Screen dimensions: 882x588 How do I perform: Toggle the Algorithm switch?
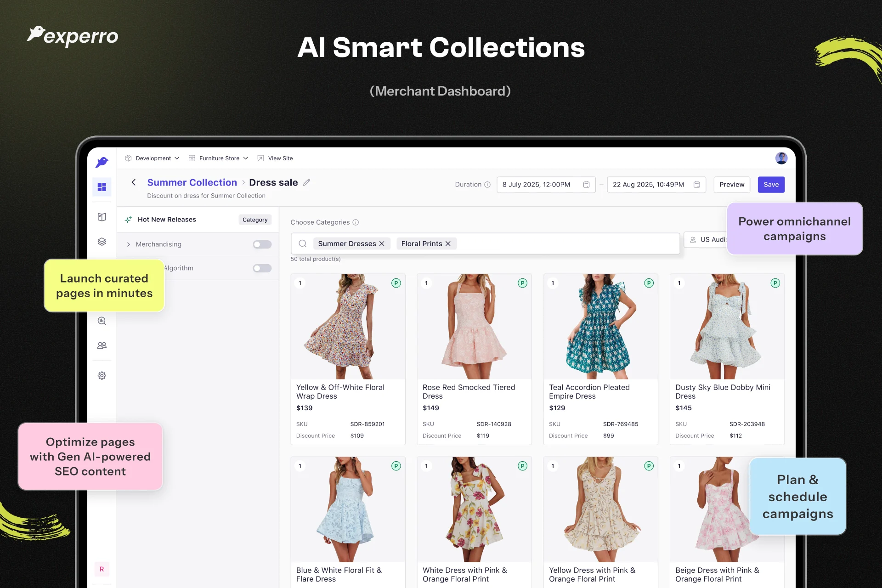click(262, 268)
